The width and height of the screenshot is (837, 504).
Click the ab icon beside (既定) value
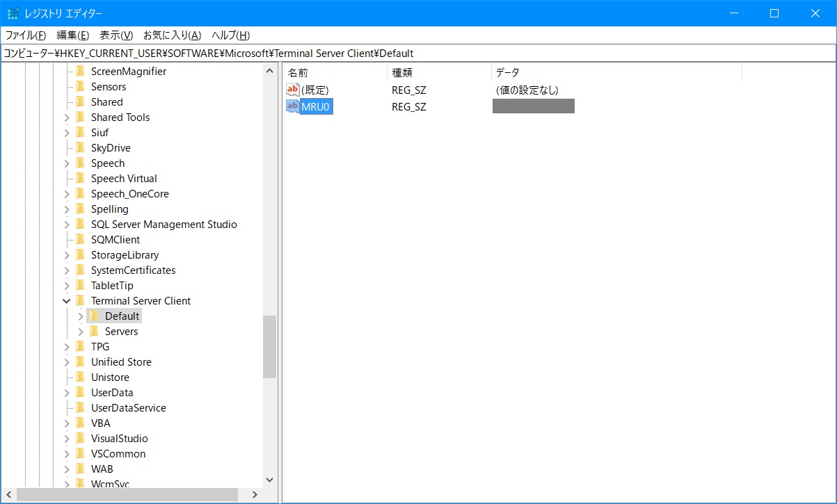pos(292,90)
